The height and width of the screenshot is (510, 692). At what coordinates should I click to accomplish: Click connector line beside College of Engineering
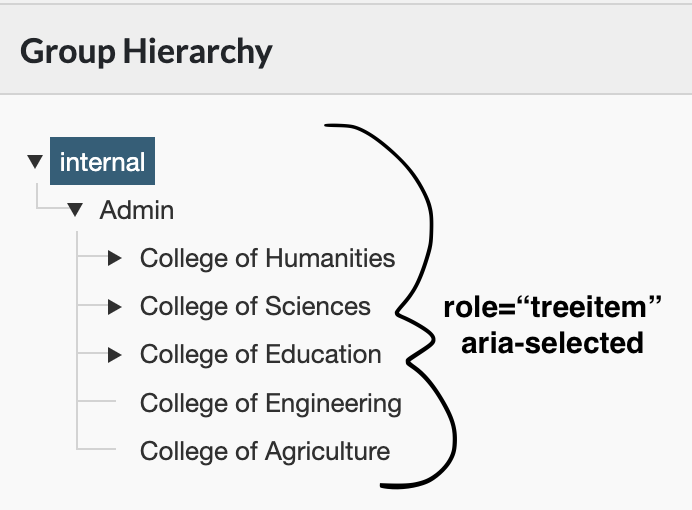96,401
